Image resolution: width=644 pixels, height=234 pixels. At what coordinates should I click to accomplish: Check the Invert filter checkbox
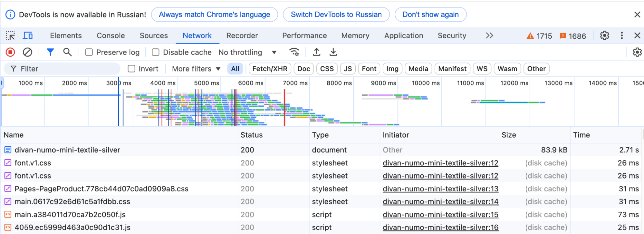coord(131,69)
